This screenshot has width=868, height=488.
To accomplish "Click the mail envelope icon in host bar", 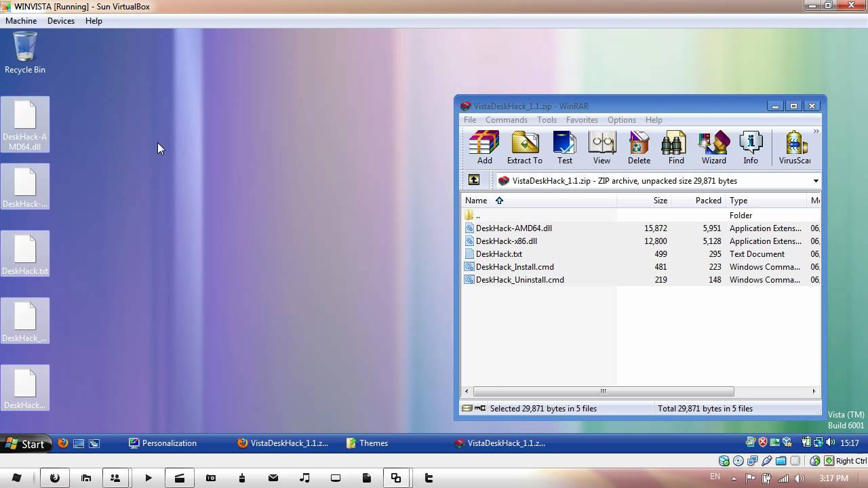I will pyautogui.click(x=273, y=478).
